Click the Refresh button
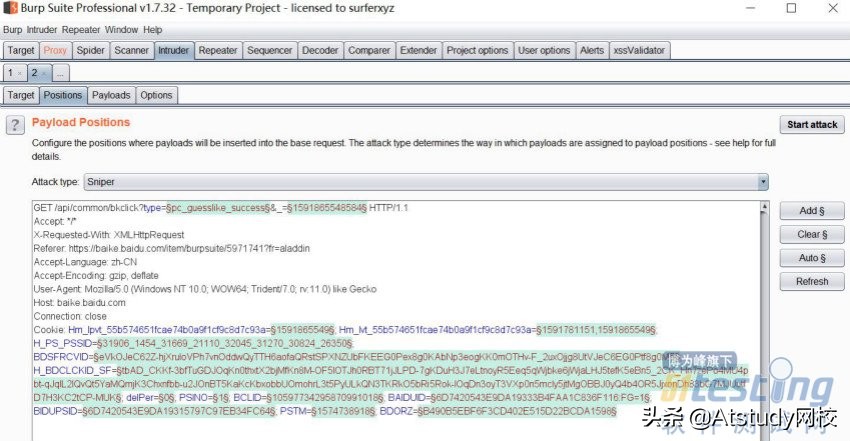The image size is (850, 441). 812,282
